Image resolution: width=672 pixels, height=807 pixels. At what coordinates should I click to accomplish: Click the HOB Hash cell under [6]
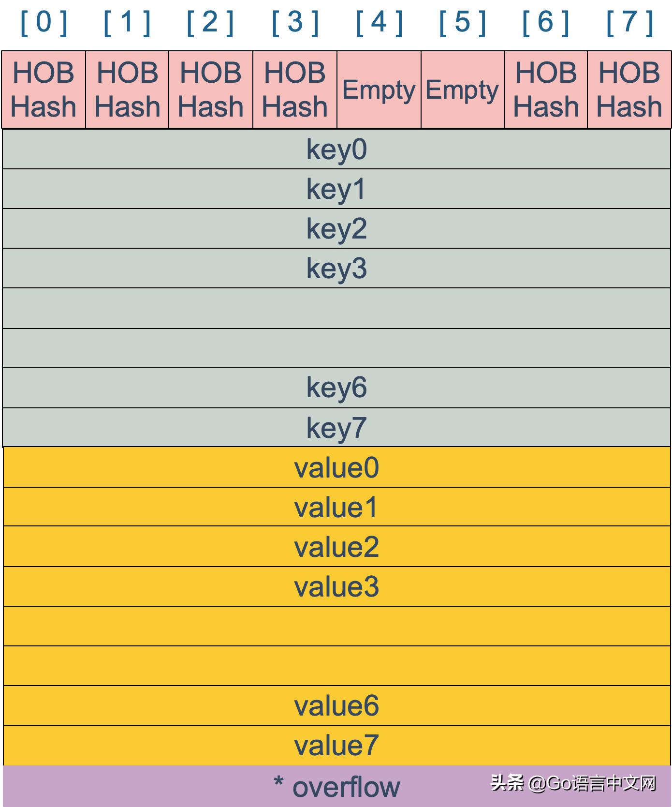pos(546,90)
